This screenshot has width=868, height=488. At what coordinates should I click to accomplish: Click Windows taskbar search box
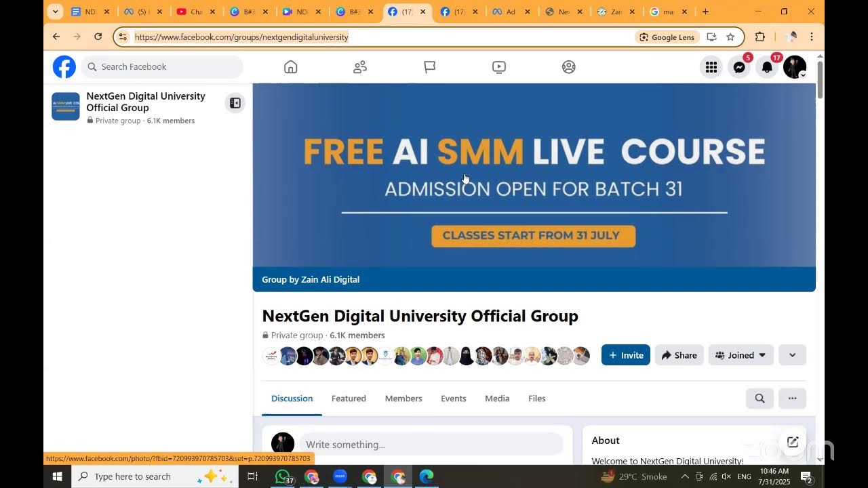(x=155, y=476)
